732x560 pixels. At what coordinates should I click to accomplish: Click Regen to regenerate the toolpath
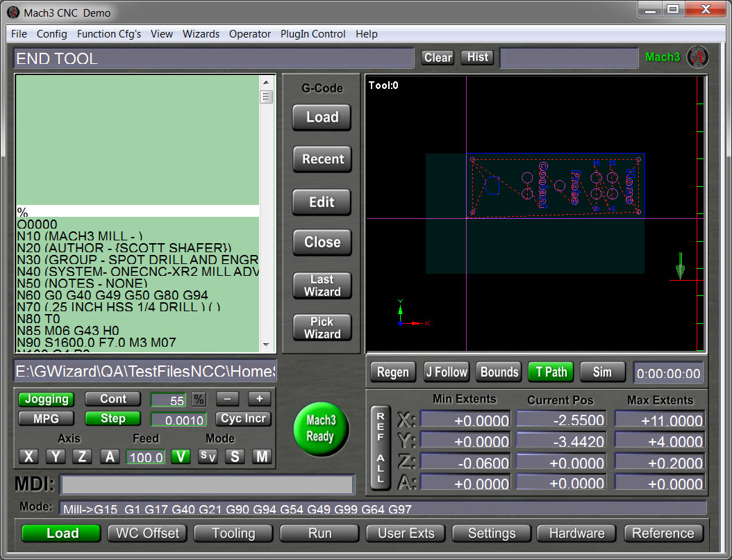(392, 372)
